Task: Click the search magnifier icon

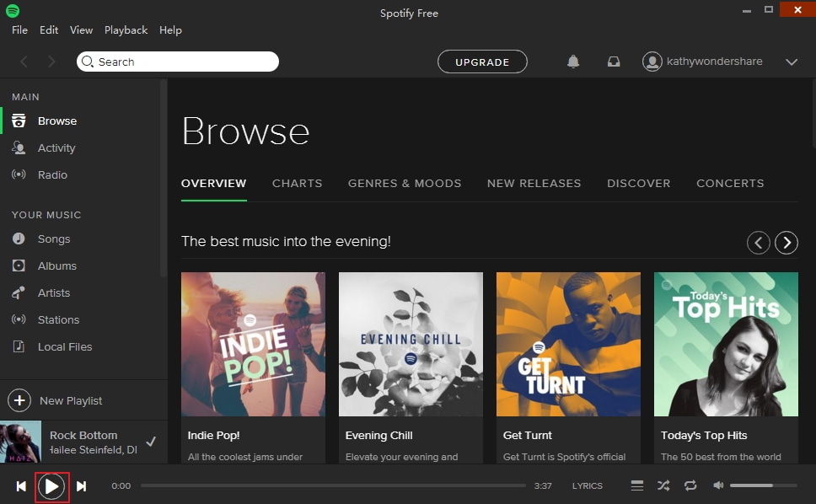Action: 88,62
